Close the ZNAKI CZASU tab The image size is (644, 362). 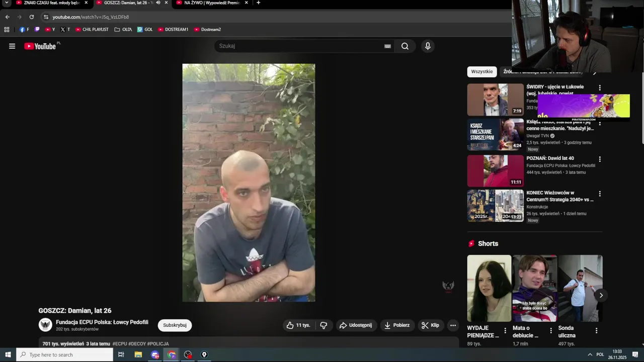click(x=86, y=3)
